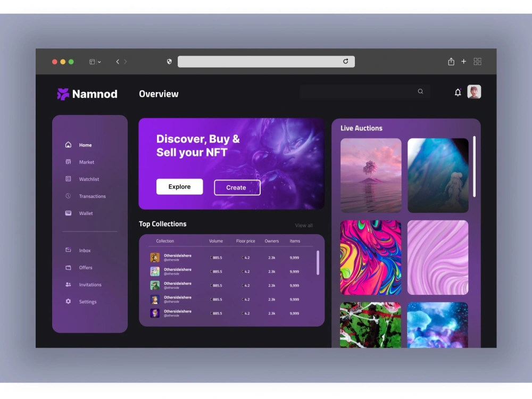
Task: Show tab overview grid icon
Action: click(477, 61)
